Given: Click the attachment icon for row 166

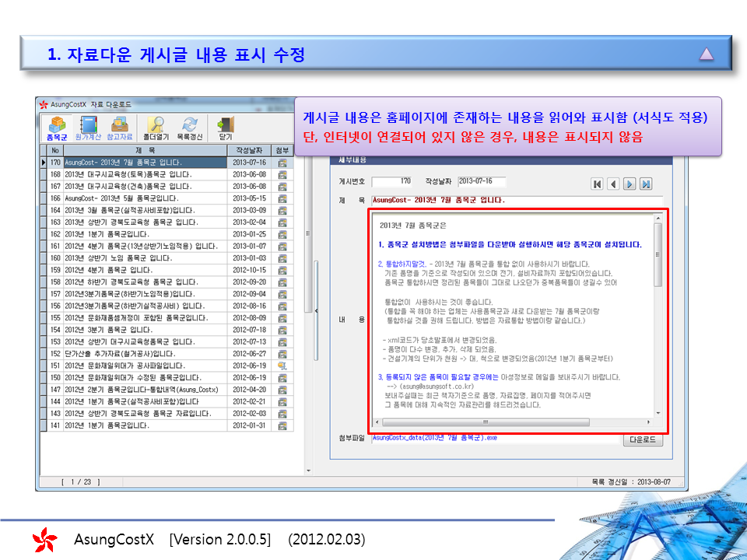Looking at the screenshot, I should click(x=282, y=198).
